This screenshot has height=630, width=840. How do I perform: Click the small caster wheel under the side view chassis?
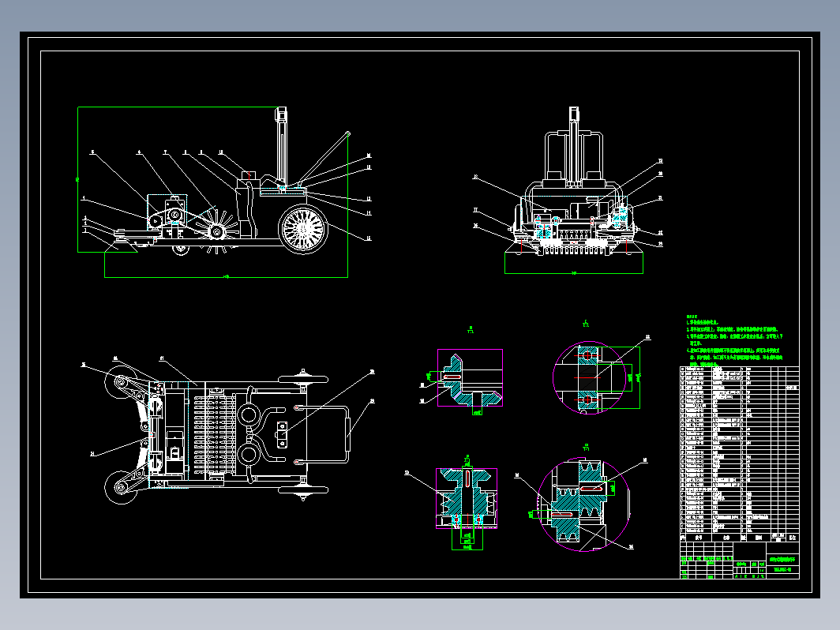[x=180, y=249]
